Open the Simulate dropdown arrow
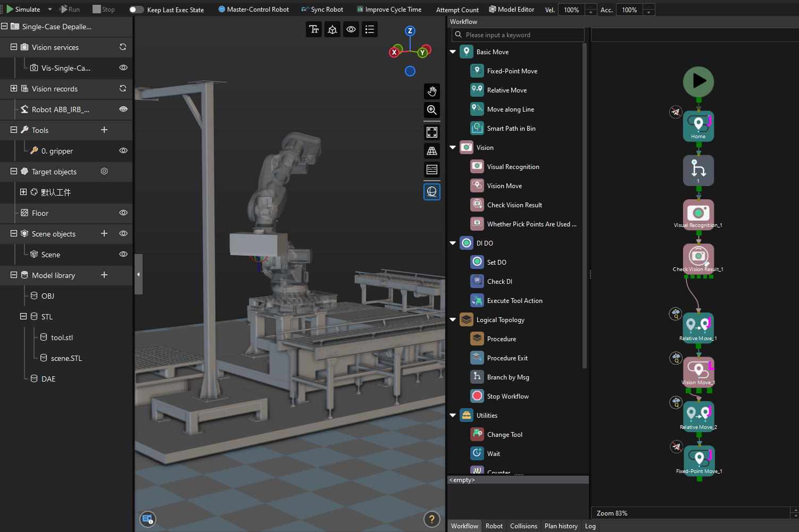The height and width of the screenshot is (532, 799). [x=50, y=10]
